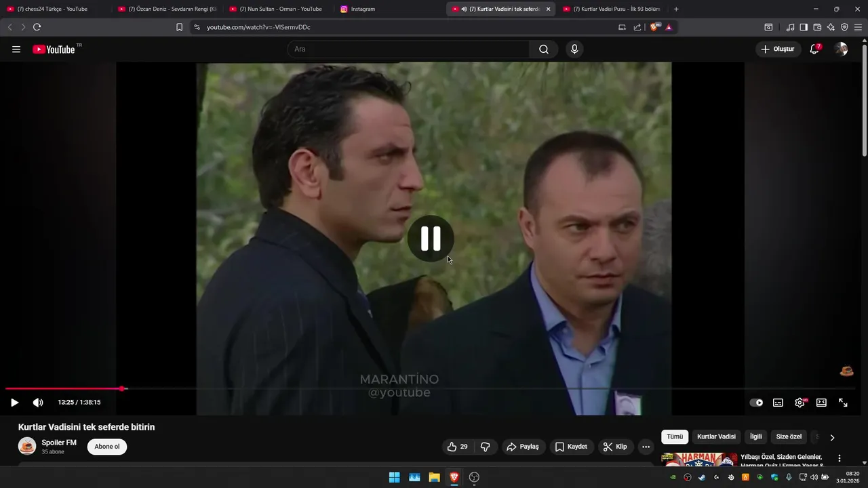Bookmark this page in address bar
Viewport: 868px width, 488px height.
pyautogui.click(x=179, y=27)
